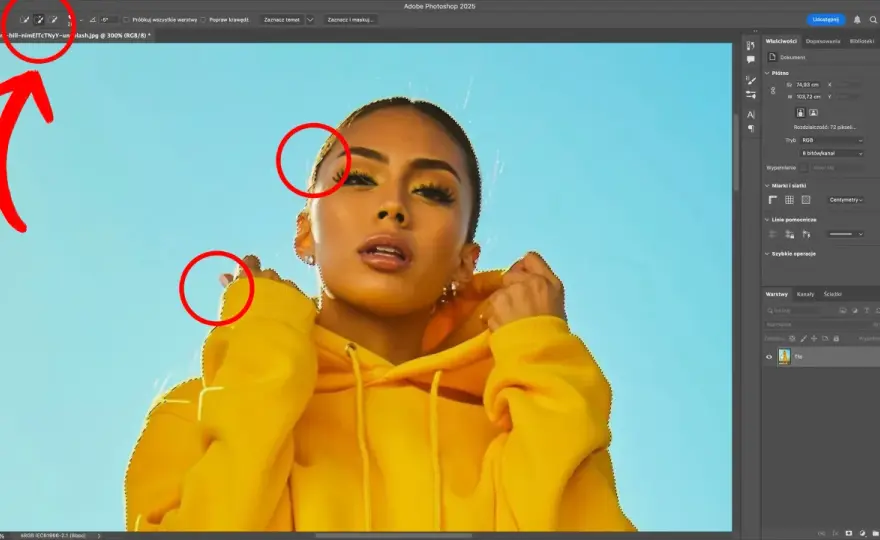Open the History panel icon in side dock
This screenshot has height=540, width=880.
point(751,45)
